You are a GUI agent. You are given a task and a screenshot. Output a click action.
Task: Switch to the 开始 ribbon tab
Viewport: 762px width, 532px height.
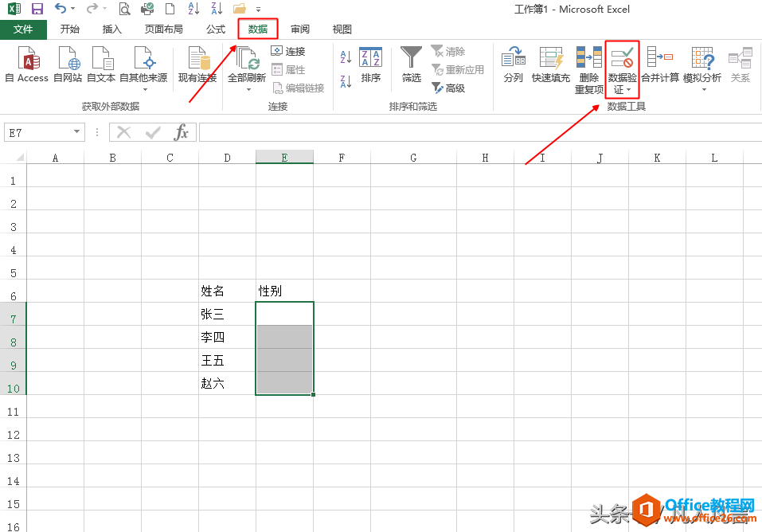[69, 29]
